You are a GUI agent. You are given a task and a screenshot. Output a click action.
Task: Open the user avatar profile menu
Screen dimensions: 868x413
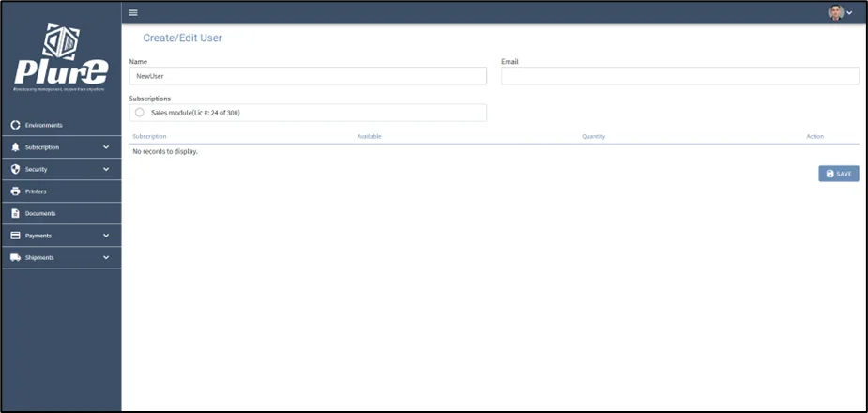pos(835,12)
